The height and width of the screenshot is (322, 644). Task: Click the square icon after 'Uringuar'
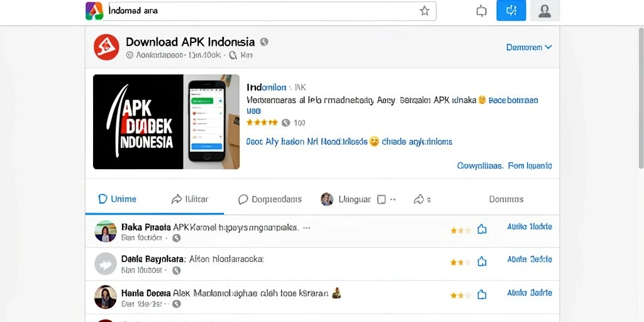[382, 199]
